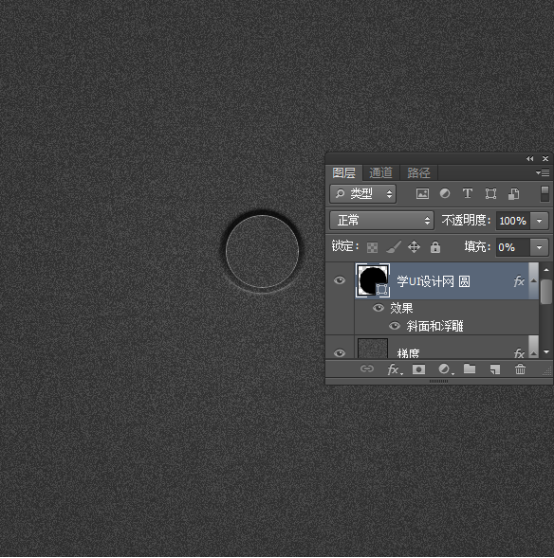Open the 正常 blend mode dropdown
Screen dimensions: 554x558
[381, 221]
